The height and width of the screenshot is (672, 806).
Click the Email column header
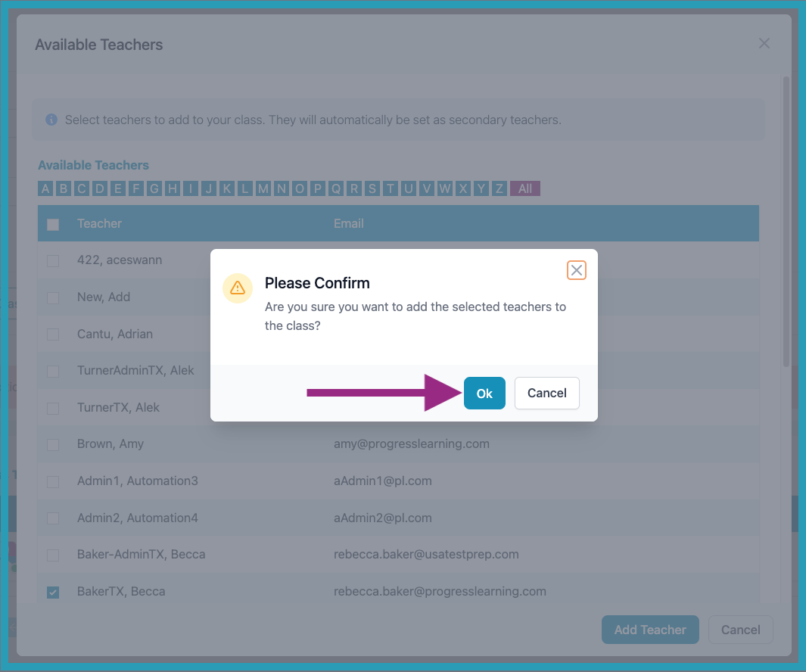coord(349,224)
